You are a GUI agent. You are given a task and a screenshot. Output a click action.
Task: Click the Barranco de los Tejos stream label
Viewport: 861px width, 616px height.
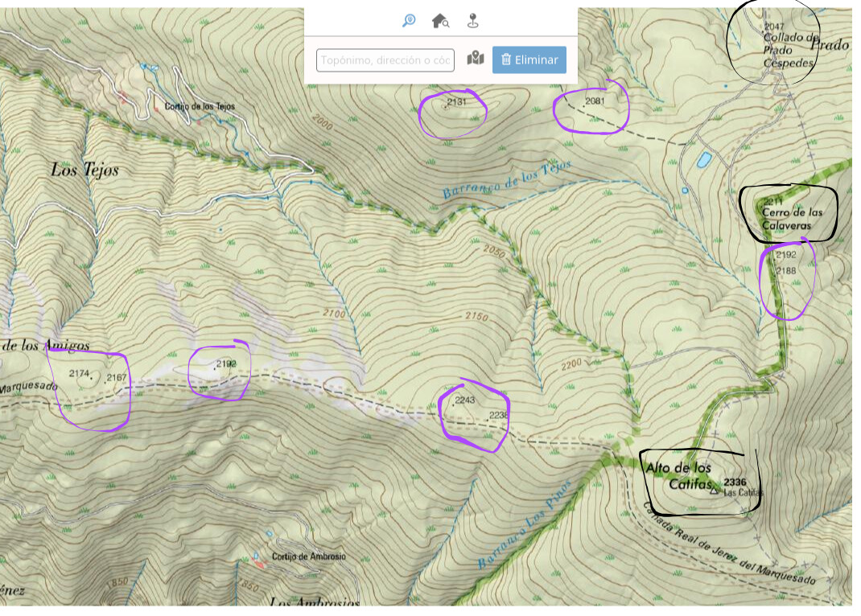(507, 179)
